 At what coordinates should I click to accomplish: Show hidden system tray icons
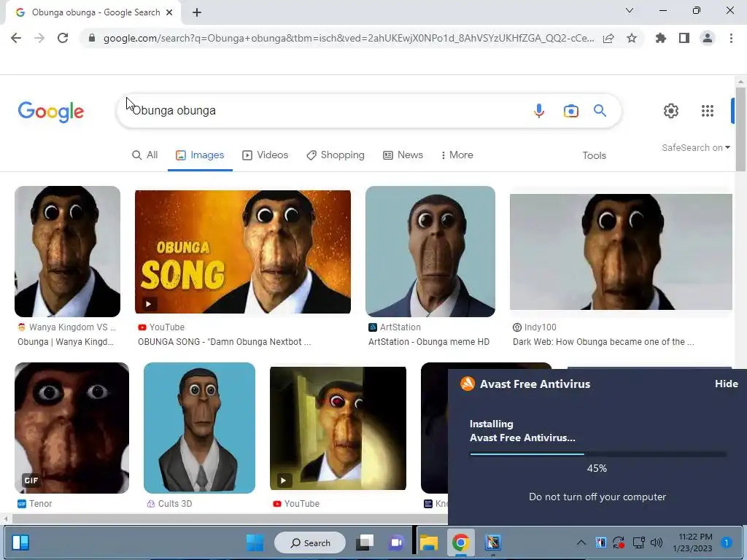(x=581, y=542)
